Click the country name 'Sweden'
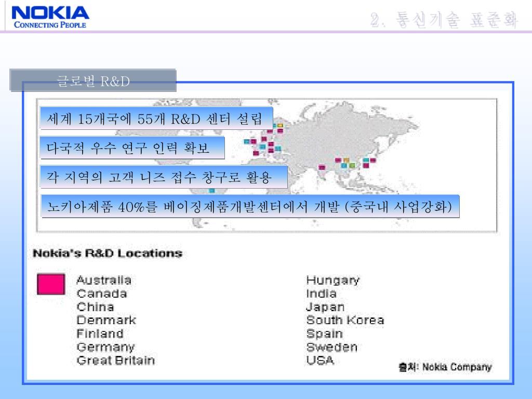Image resolution: width=532 pixels, height=399 pixels. click(x=332, y=347)
